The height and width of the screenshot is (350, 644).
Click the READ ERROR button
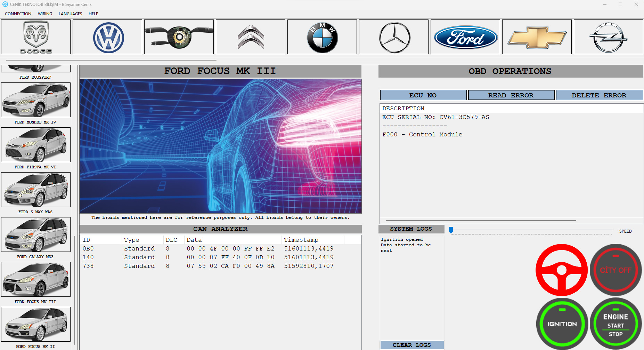coord(511,95)
